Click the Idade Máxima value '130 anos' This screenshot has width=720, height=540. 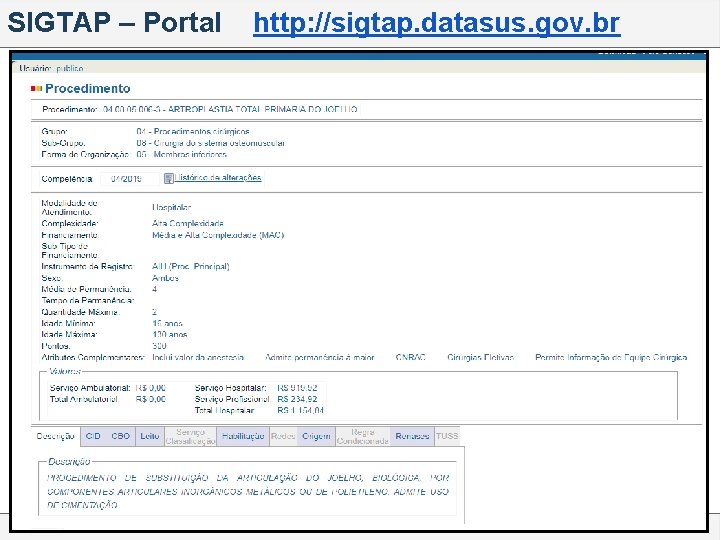pyautogui.click(x=169, y=334)
